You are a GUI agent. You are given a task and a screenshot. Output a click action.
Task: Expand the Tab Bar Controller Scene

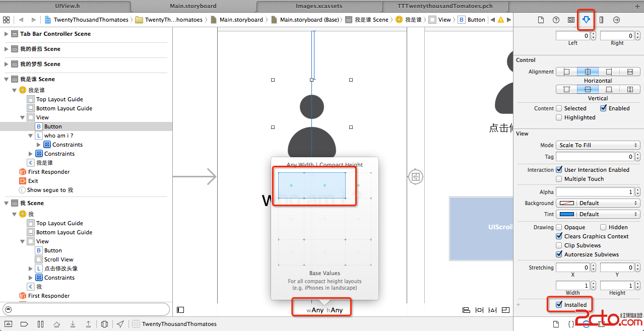[7, 34]
